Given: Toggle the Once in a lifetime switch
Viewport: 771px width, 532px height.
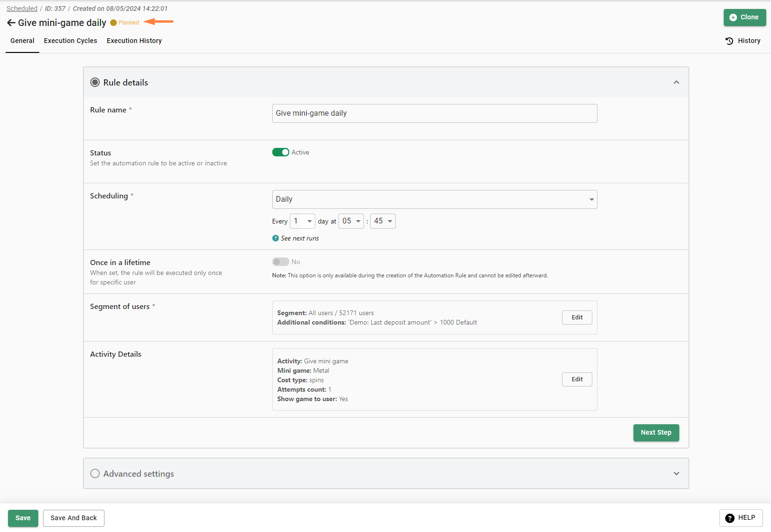Looking at the screenshot, I should coord(280,262).
